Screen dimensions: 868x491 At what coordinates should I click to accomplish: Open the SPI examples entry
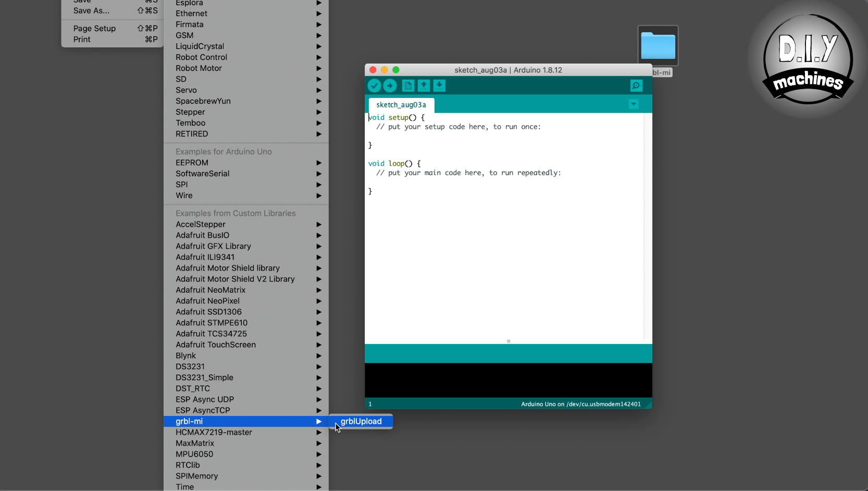(x=246, y=185)
